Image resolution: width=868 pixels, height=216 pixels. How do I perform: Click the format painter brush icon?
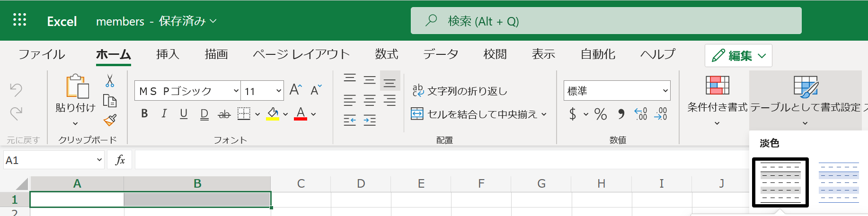110,120
